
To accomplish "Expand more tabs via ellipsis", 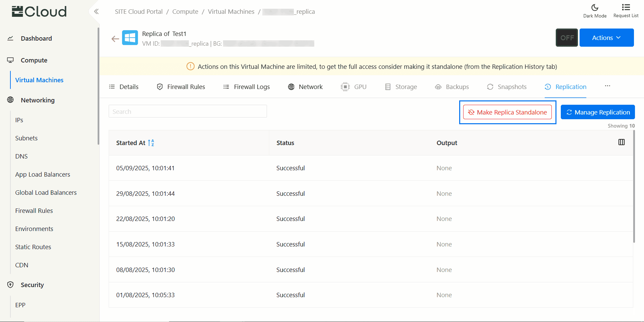I will point(607,86).
